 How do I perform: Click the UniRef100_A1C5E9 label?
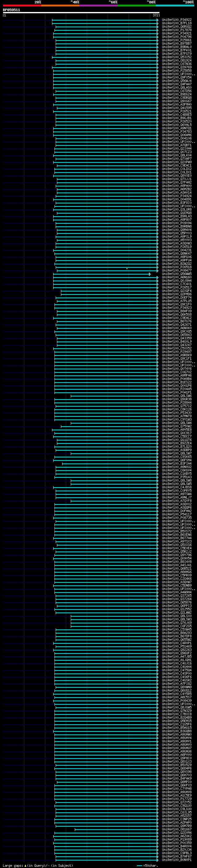(x=177, y=795)
